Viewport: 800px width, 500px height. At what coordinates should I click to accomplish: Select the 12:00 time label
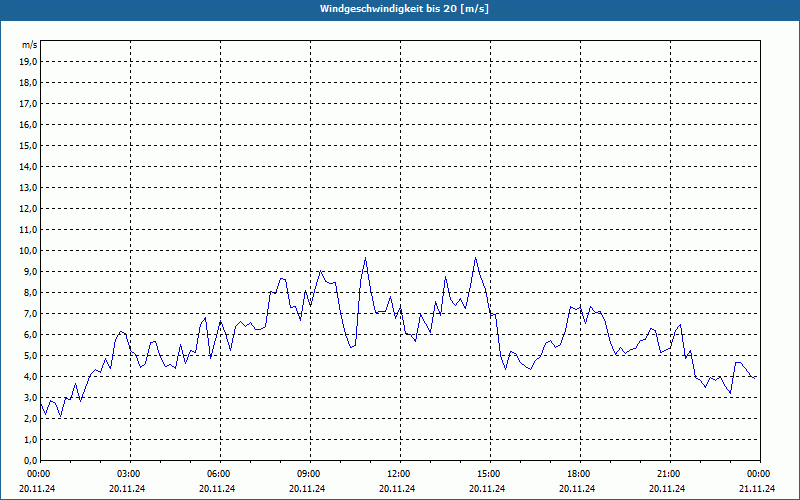point(399,474)
